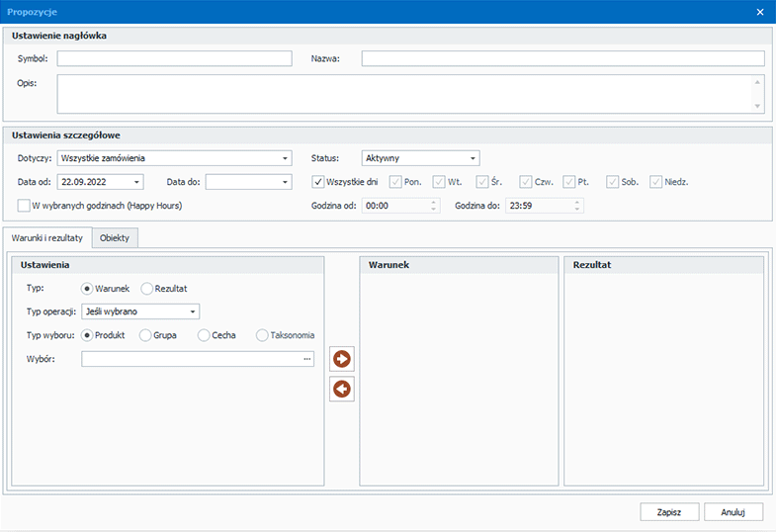This screenshot has width=776, height=532.
Task: Click into the Symbol input field
Action: [x=174, y=59]
